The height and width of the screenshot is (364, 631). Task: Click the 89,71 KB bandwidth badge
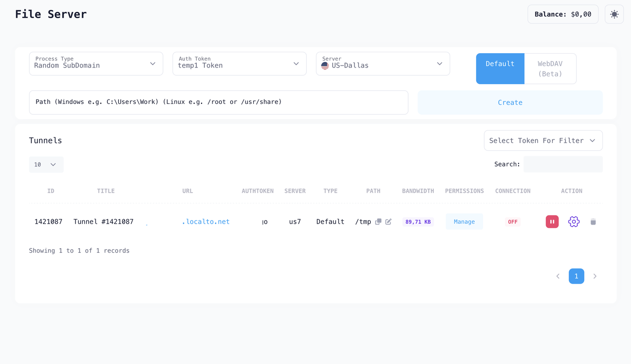pyautogui.click(x=418, y=222)
